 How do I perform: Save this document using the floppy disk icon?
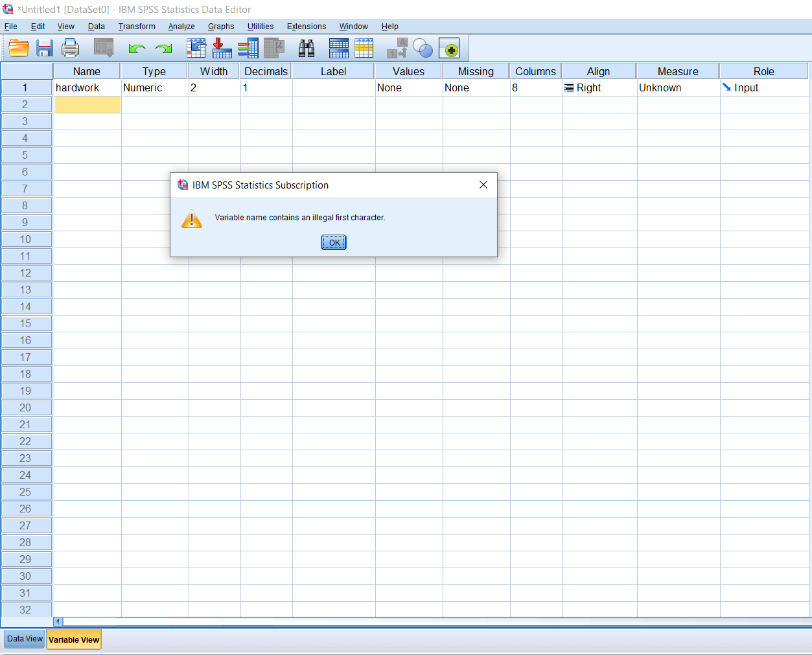(44, 48)
